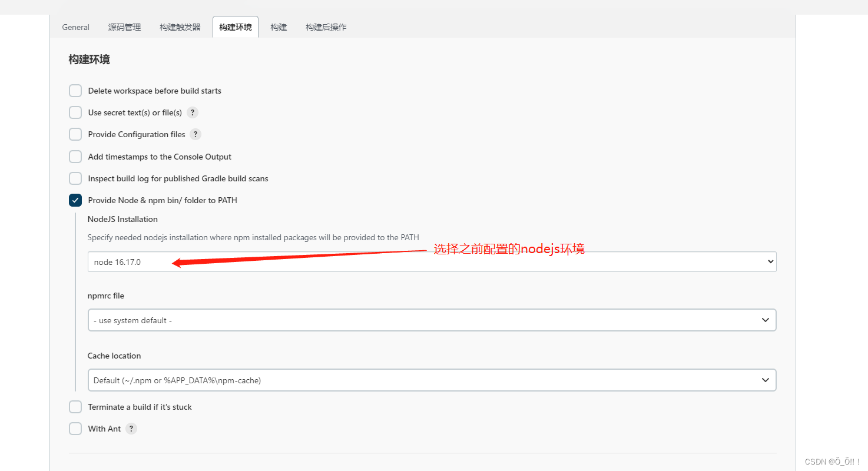Click the 'Add timestamps to the Console Output' label
This screenshot has height=471, width=868.
coord(160,157)
